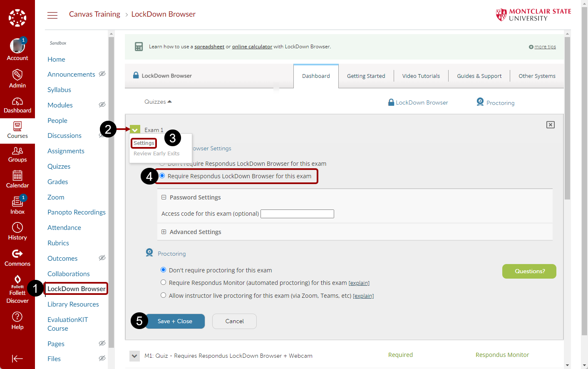
Task: Choose Settings from the Exam 1 menu
Action: [144, 143]
